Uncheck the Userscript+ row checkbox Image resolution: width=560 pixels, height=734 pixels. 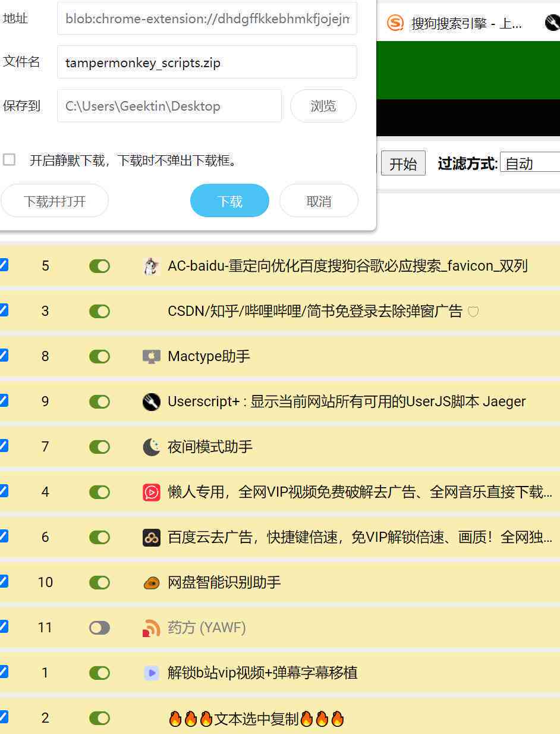[x=3, y=400]
